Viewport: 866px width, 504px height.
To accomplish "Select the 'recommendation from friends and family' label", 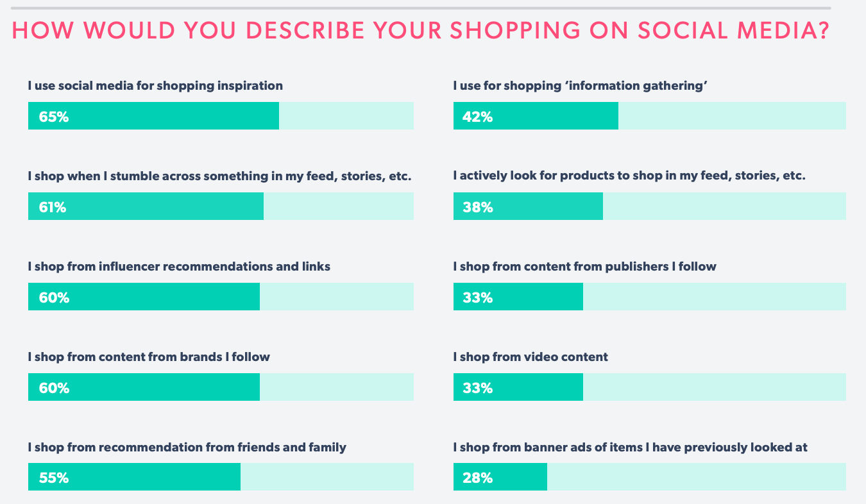I will pyautogui.click(x=187, y=447).
